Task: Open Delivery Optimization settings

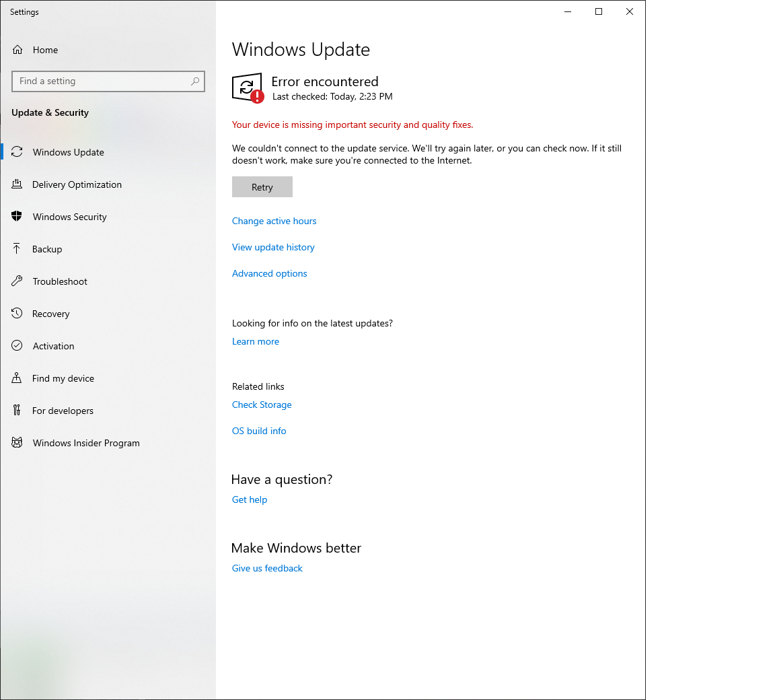Action: [108, 184]
